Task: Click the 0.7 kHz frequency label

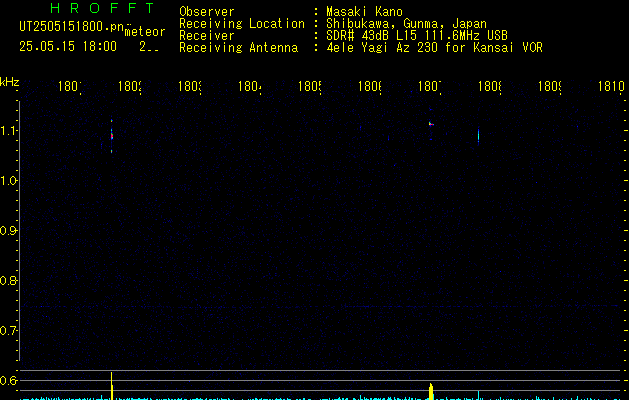Action: tap(8, 330)
